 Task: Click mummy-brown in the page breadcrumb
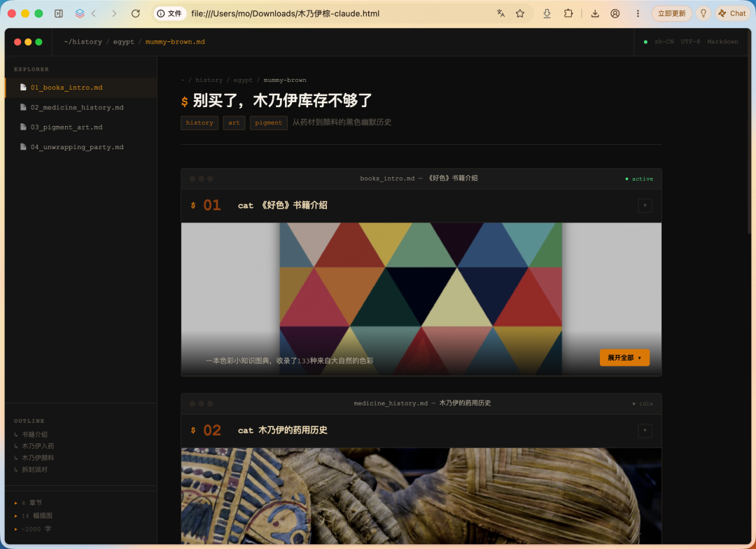point(284,80)
